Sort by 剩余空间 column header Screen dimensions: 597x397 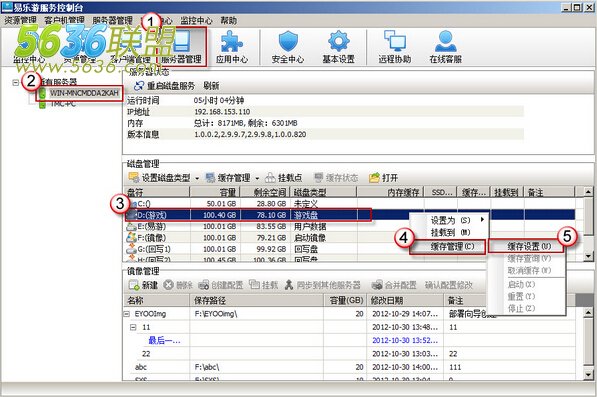click(265, 192)
